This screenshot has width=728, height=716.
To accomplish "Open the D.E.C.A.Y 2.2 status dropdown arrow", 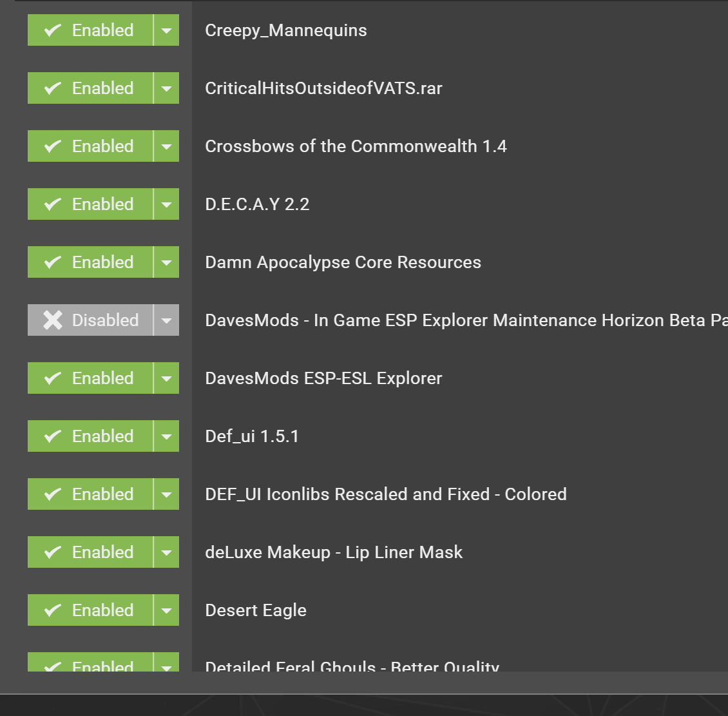I will tap(166, 204).
